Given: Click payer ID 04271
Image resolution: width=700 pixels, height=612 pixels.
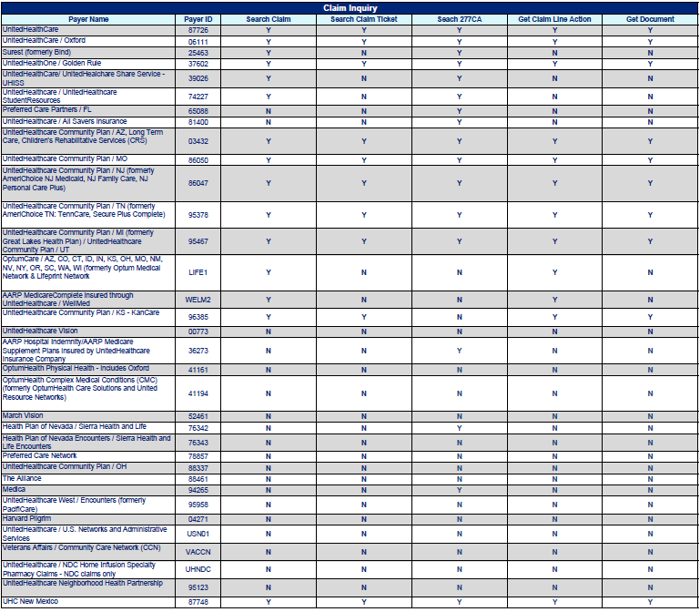Looking at the screenshot, I should (198, 519).
